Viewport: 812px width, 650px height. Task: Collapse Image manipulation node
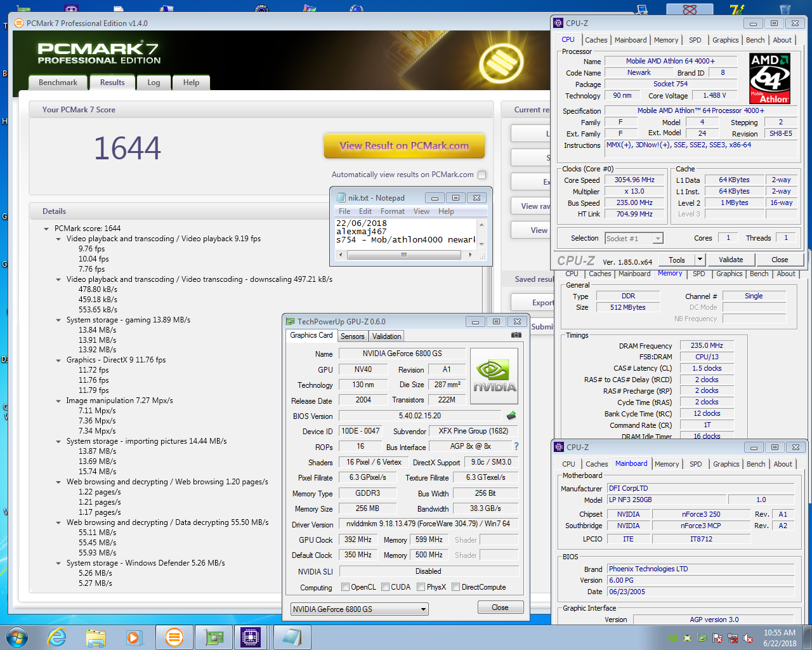pos(58,401)
